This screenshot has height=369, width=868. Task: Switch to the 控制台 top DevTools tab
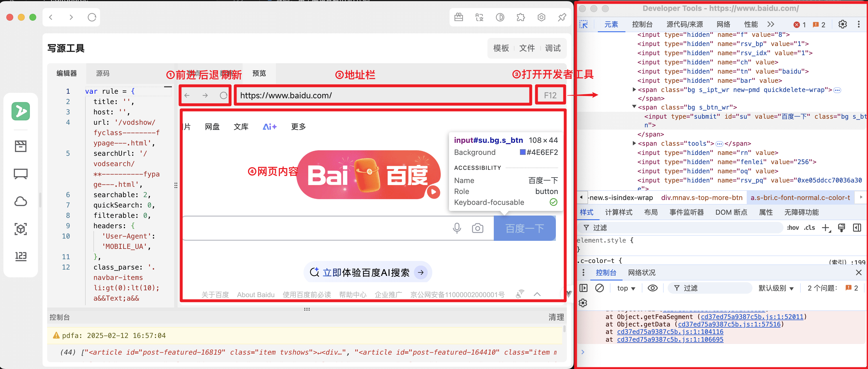(642, 24)
